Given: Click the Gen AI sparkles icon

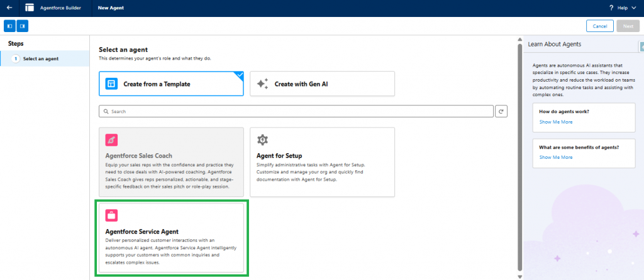Looking at the screenshot, I should [262, 84].
